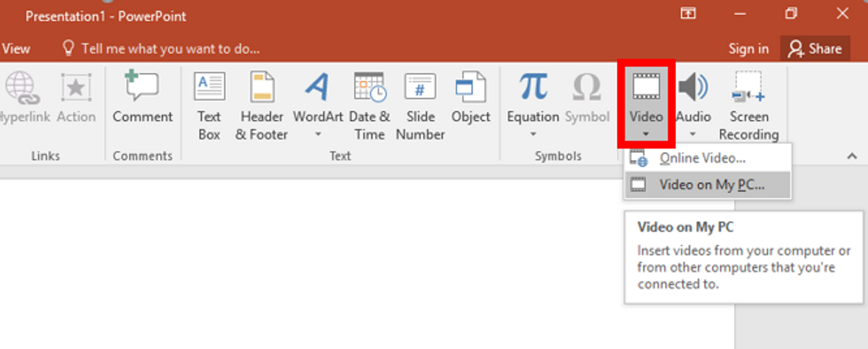The image size is (868, 349).
Task: Insert a Comment from the ribbon
Action: tap(143, 97)
